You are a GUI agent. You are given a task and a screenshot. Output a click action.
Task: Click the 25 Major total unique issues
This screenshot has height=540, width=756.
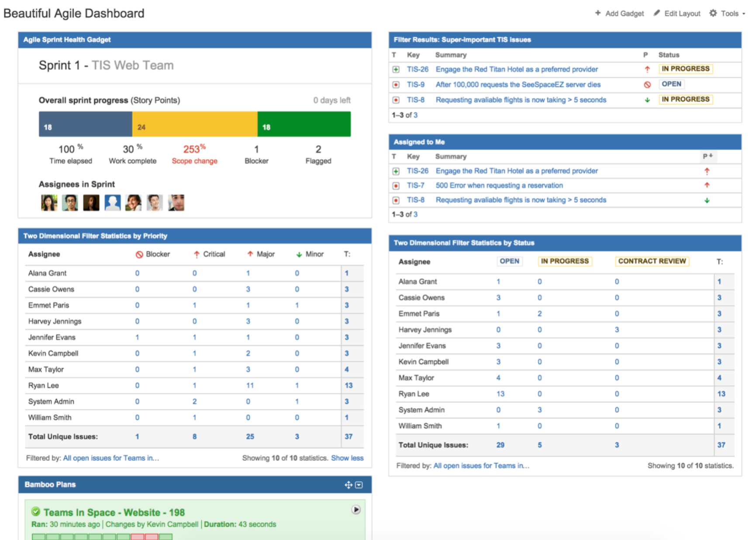coord(250,437)
